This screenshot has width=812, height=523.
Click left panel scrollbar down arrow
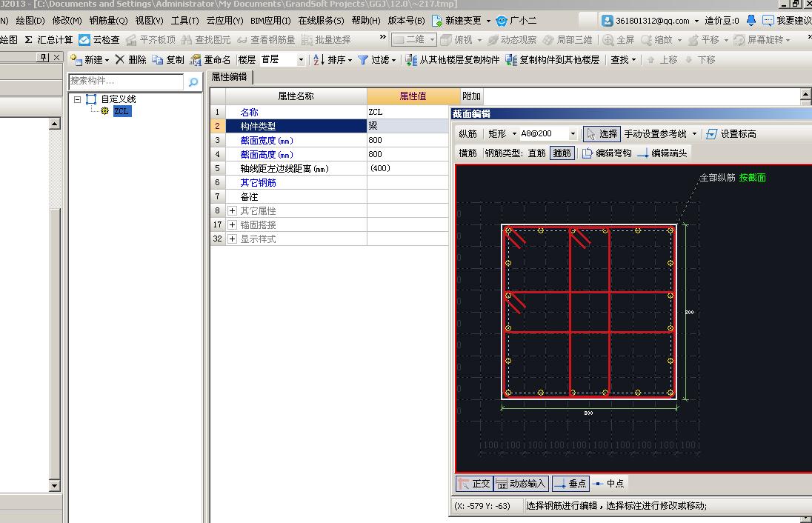click(54, 486)
